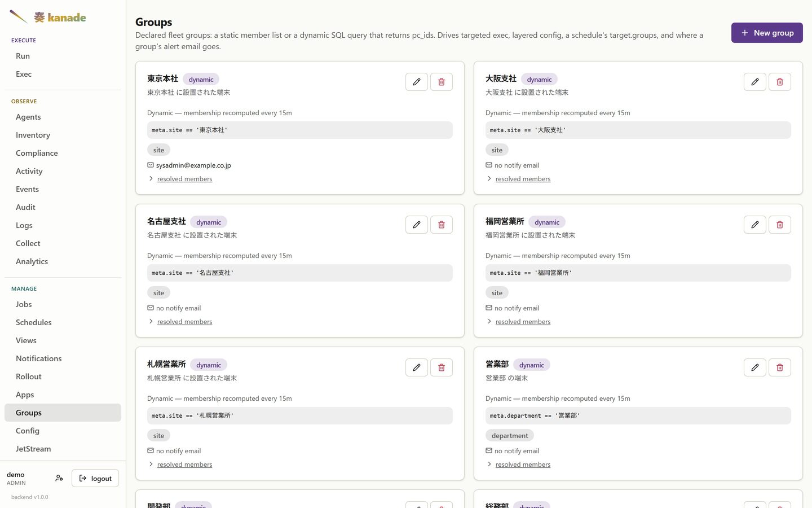Image resolution: width=812 pixels, height=508 pixels.
Task: Create a New group
Action: click(x=767, y=33)
